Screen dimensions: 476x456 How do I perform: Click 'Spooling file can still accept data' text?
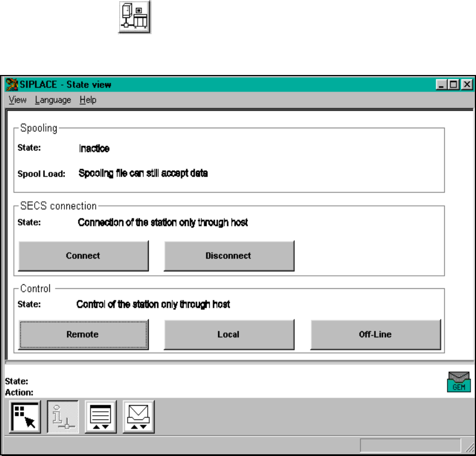tap(143, 173)
